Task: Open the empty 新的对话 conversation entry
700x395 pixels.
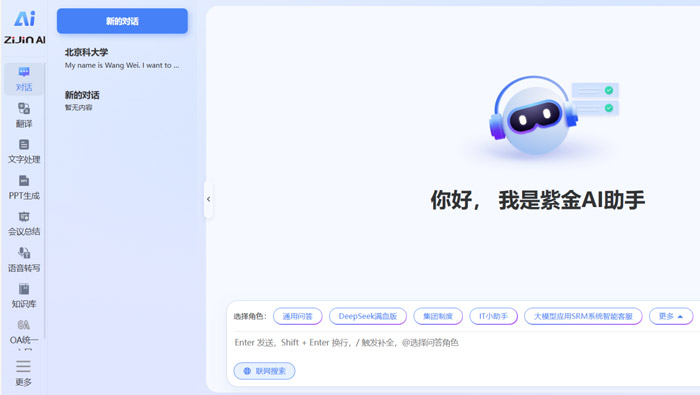Action: click(122, 101)
